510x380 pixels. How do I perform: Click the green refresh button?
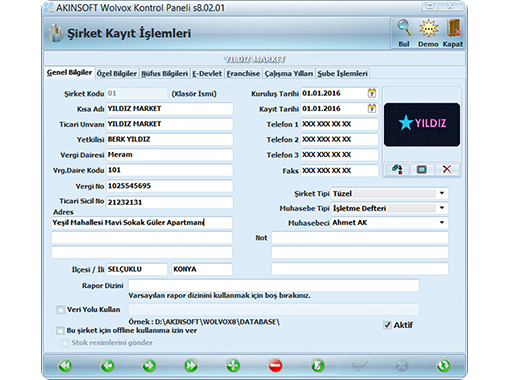(444, 366)
